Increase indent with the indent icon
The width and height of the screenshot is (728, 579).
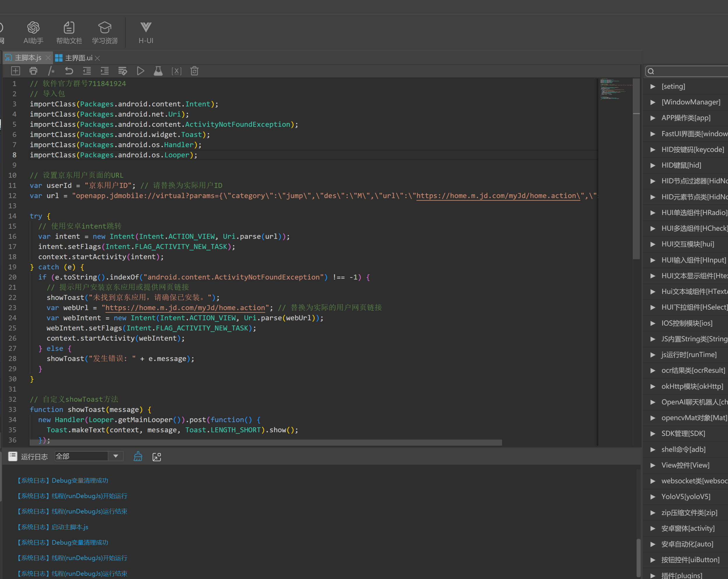[x=105, y=71]
